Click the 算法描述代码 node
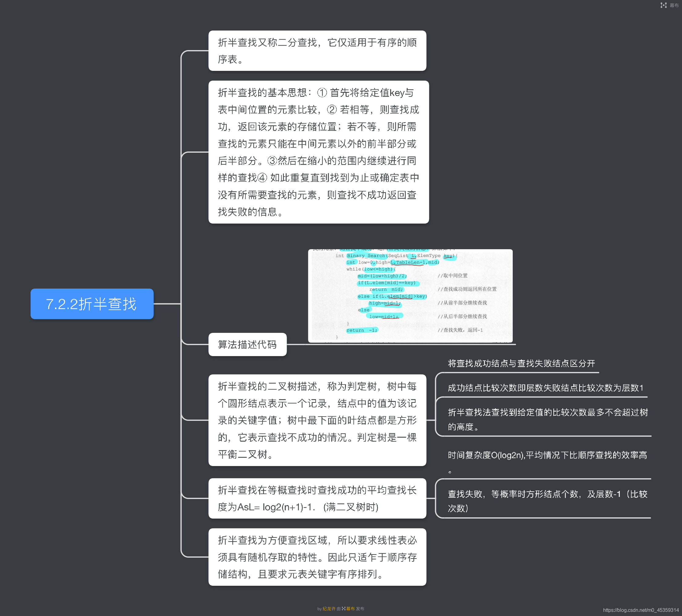This screenshot has height=616, width=682. (247, 344)
